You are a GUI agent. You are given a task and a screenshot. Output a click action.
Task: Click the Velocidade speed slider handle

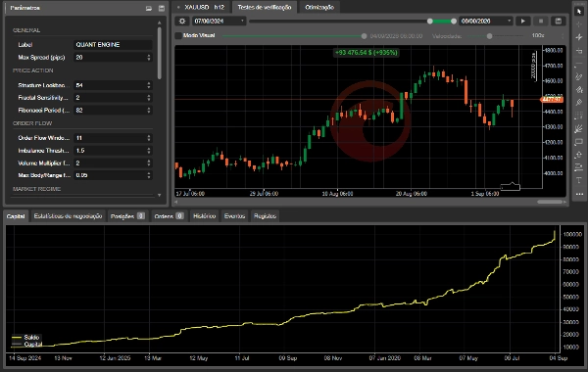[489, 36]
